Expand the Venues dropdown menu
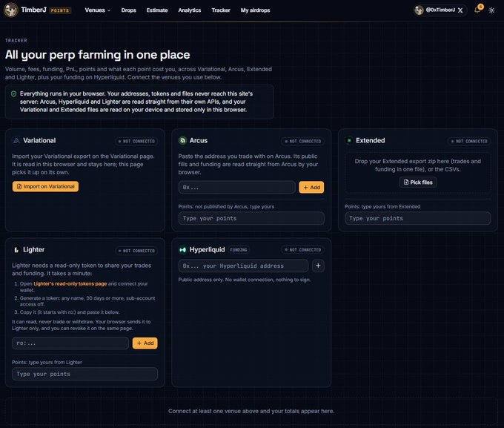504x428 pixels. coord(98,10)
